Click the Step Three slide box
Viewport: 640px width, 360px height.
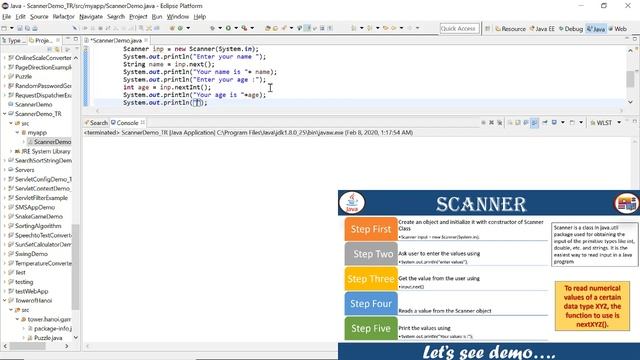[371, 279]
